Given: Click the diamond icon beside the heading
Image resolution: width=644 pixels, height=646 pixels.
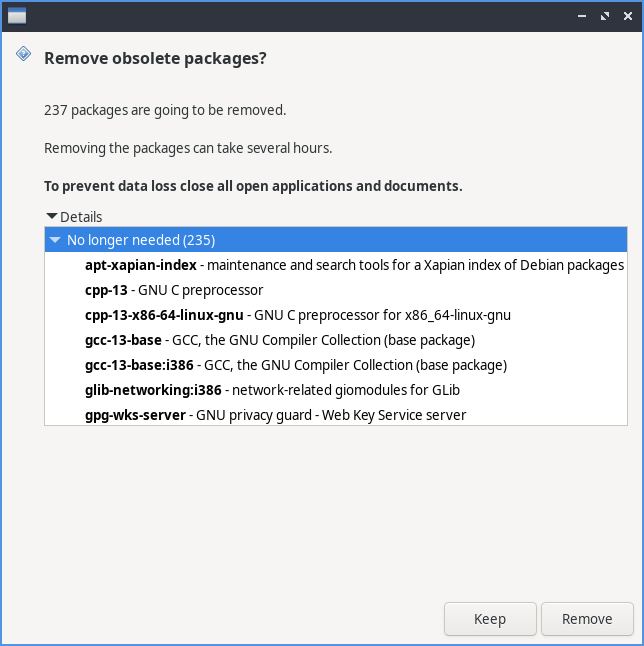Looking at the screenshot, I should pyautogui.click(x=23, y=54).
